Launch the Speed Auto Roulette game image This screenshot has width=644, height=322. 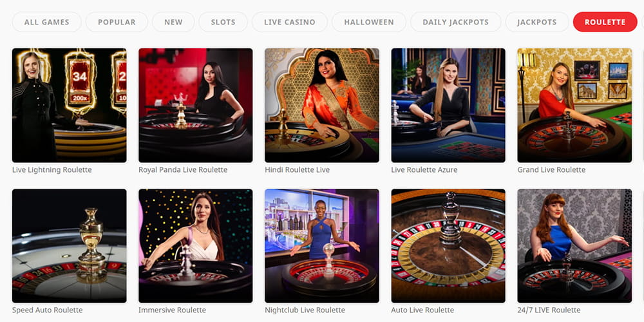pos(70,245)
